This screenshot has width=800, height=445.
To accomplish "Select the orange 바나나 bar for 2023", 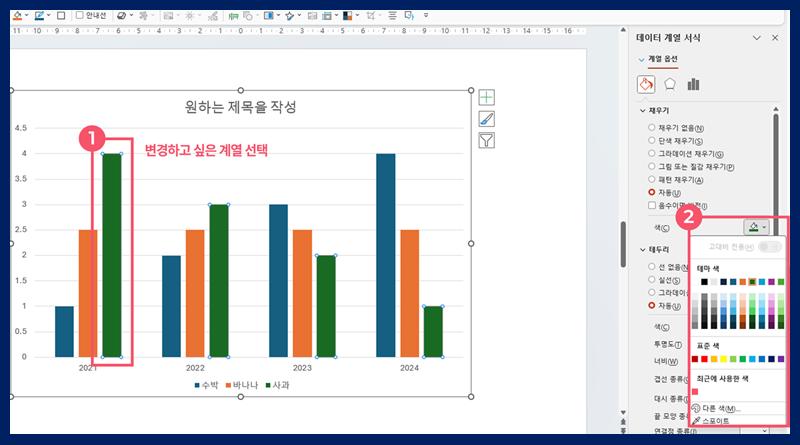I will (x=302, y=293).
